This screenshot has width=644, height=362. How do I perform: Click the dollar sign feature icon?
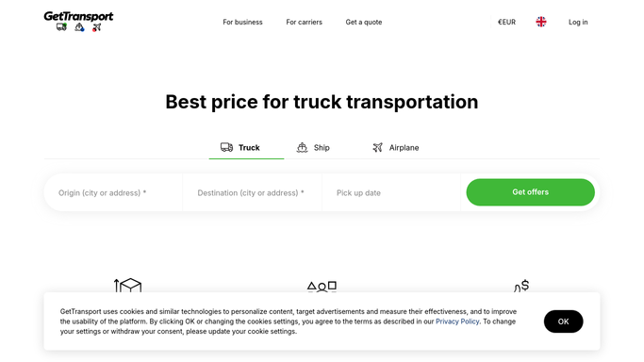pyautogui.click(x=521, y=286)
